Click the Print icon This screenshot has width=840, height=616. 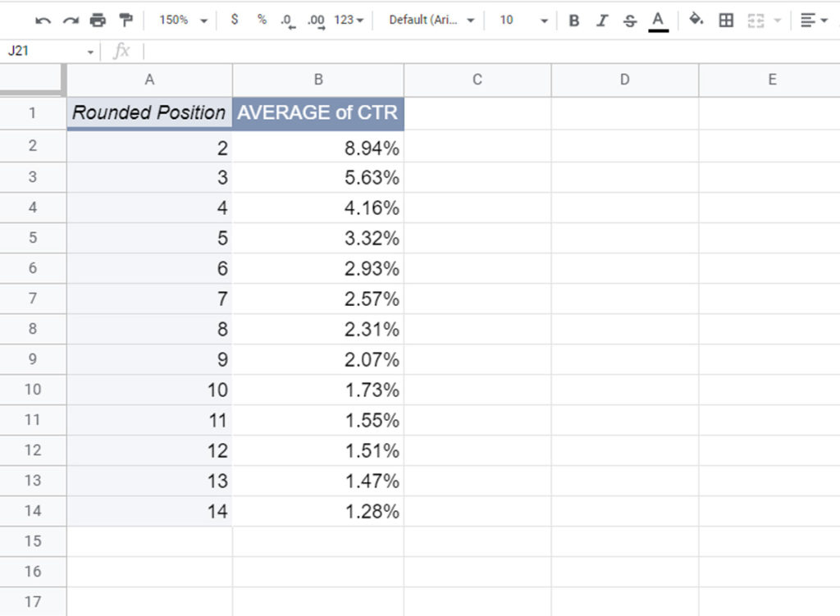97,20
